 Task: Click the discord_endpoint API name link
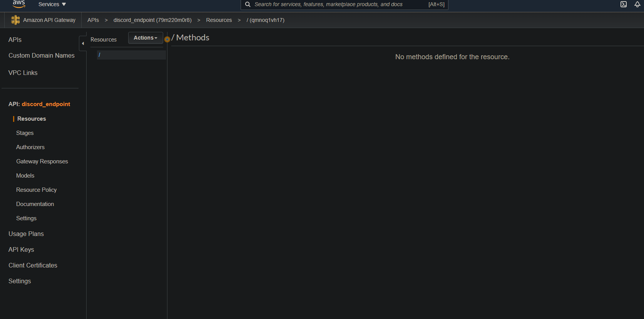[x=46, y=104]
